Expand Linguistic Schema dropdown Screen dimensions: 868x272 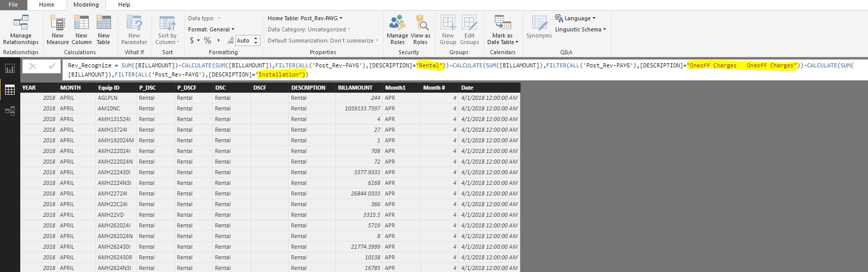coord(581,29)
